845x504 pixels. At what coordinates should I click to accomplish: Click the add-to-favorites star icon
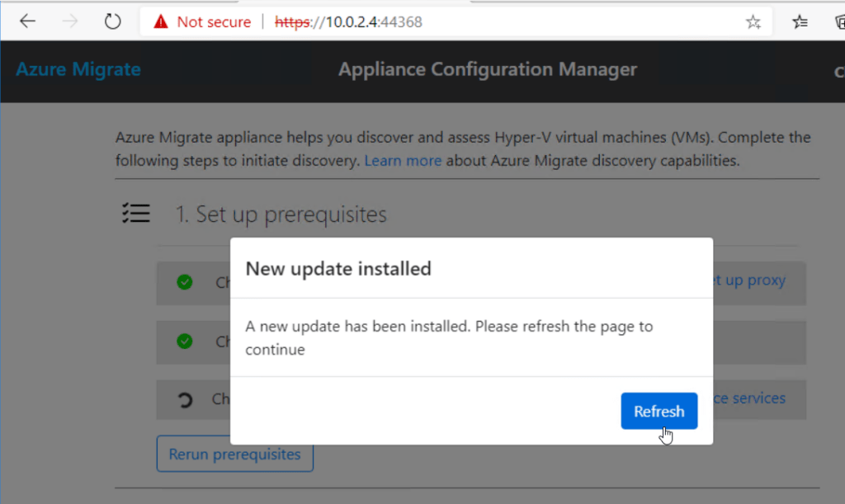tap(753, 23)
